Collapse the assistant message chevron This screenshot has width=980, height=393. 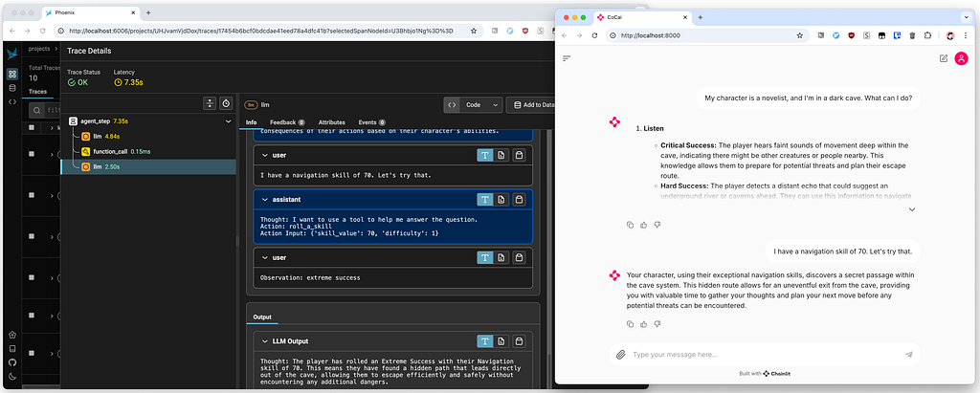point(264,199)
